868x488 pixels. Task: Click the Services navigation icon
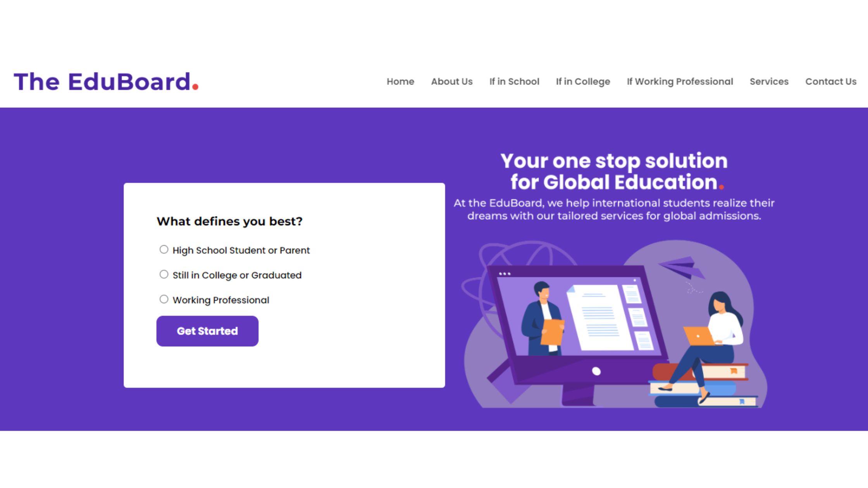[x=769, y=82]
